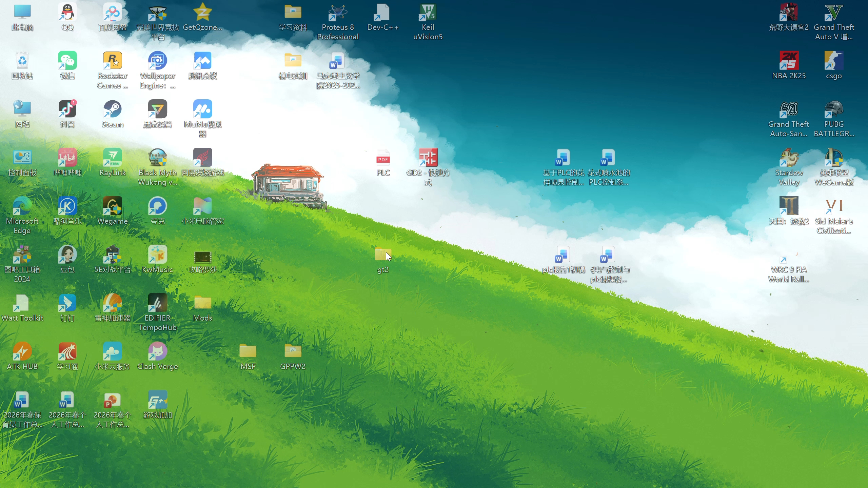Click the 模电实训 folder

click(293, 61)
